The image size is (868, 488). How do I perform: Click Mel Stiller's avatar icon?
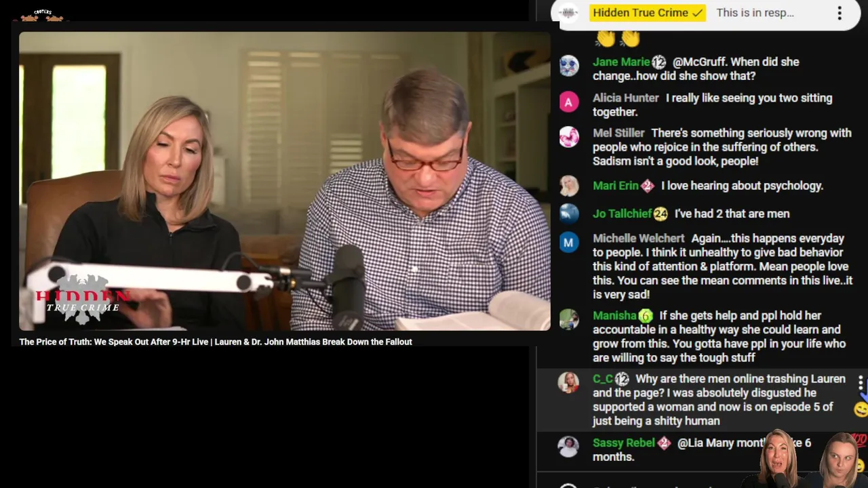(569, 137)
